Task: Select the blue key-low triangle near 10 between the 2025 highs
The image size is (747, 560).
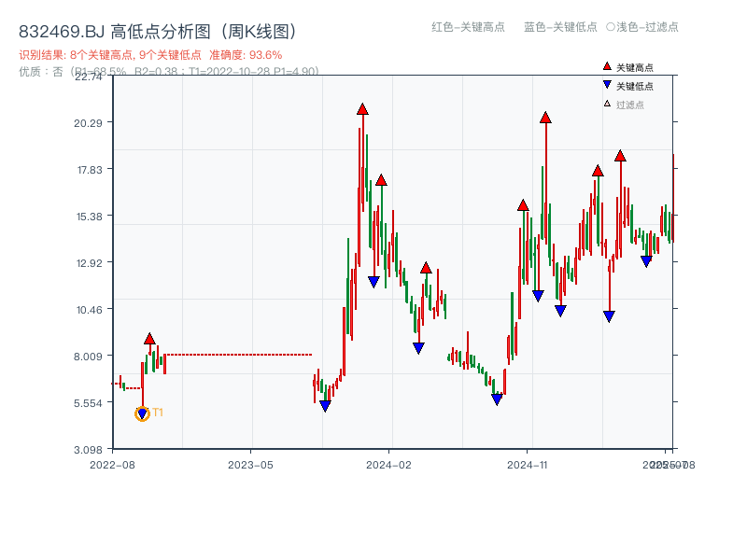Action: 609,316
